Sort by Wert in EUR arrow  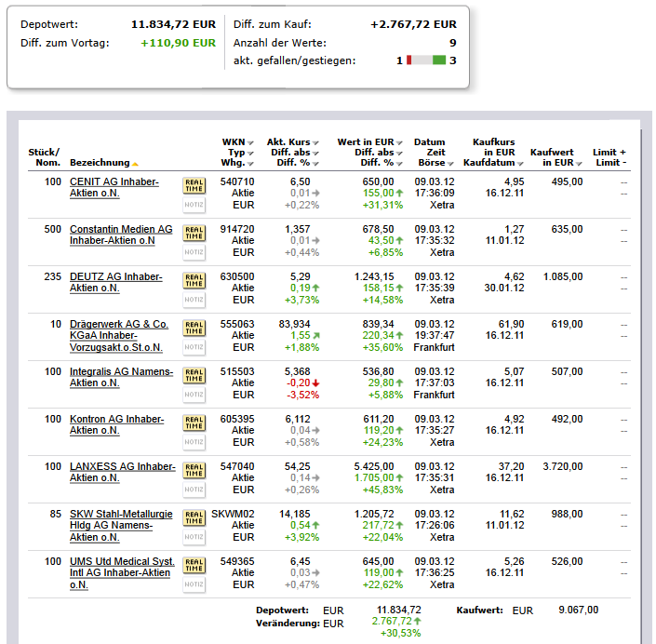399,143
